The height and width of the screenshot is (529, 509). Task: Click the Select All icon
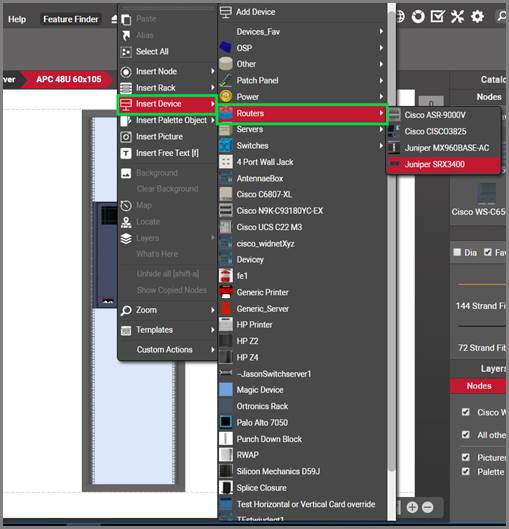126,52
